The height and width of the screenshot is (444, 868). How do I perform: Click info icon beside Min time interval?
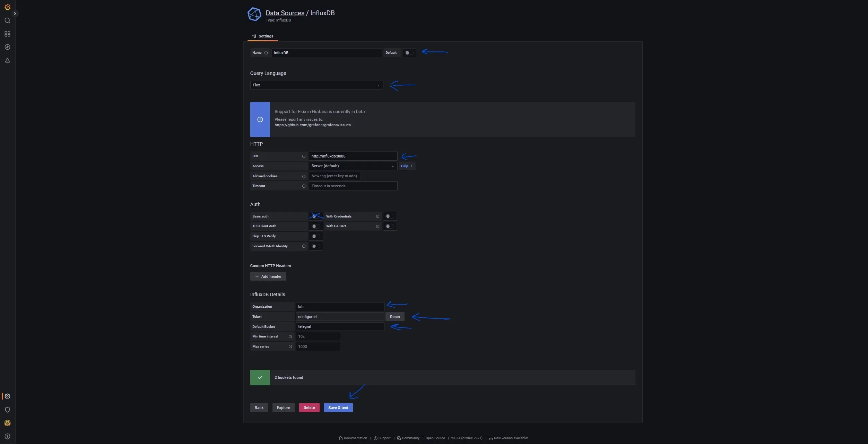point(290,336)
